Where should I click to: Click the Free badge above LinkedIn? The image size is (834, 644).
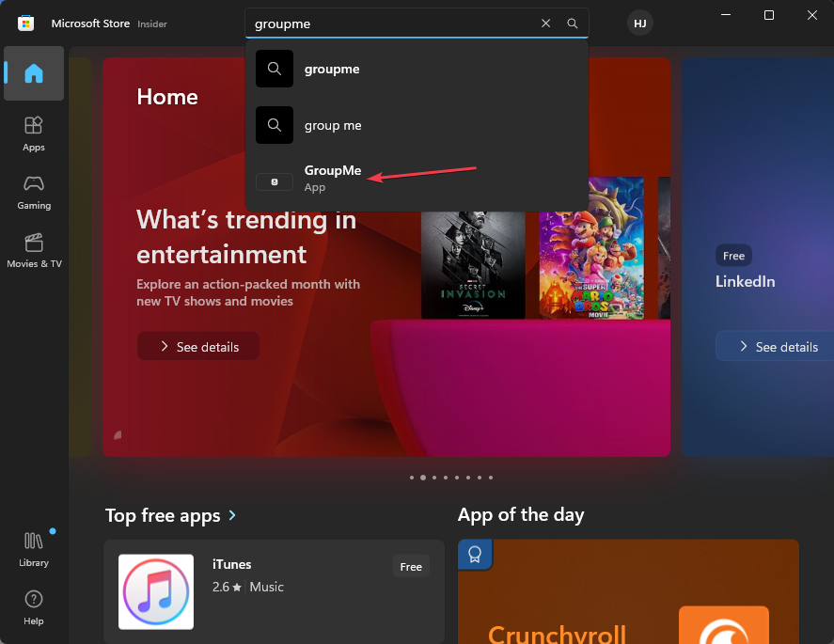(733, 256)
